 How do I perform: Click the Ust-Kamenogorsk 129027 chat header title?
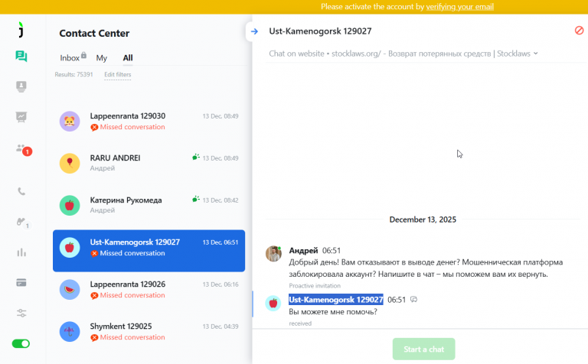(320, 31)
